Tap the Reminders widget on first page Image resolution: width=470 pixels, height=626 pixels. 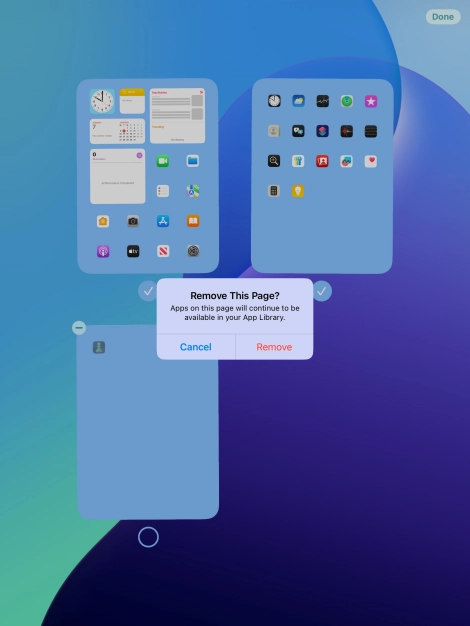pos(117,176)
